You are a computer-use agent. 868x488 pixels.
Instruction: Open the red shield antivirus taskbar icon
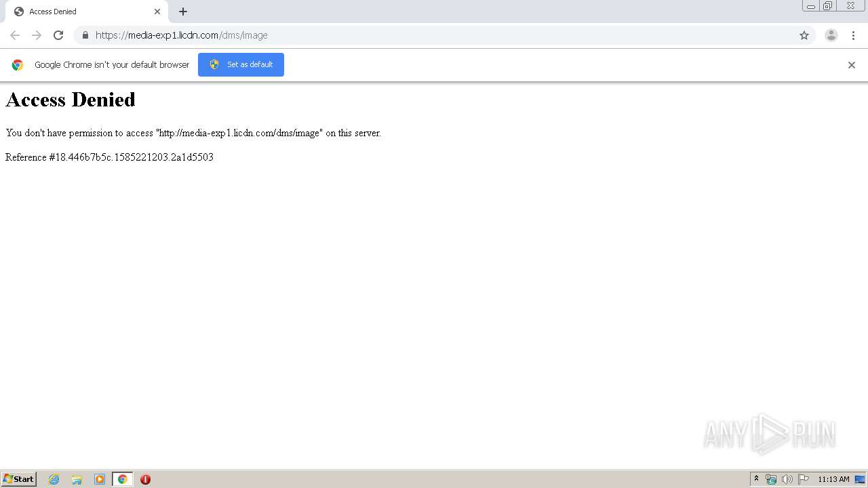[x=145, y=479]
